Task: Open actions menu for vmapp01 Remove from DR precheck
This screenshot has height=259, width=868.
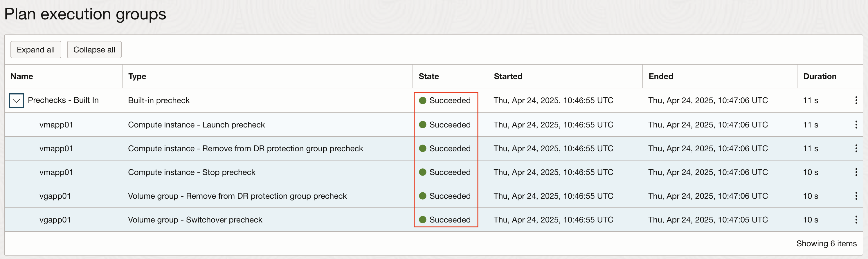Action: pos(856,148)
